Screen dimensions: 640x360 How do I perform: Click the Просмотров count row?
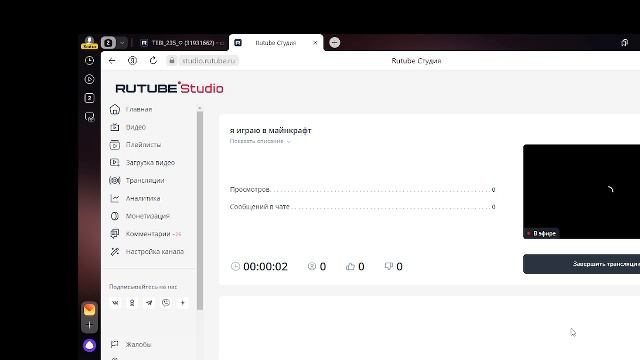pyautogui.click(x=362, y=189)
